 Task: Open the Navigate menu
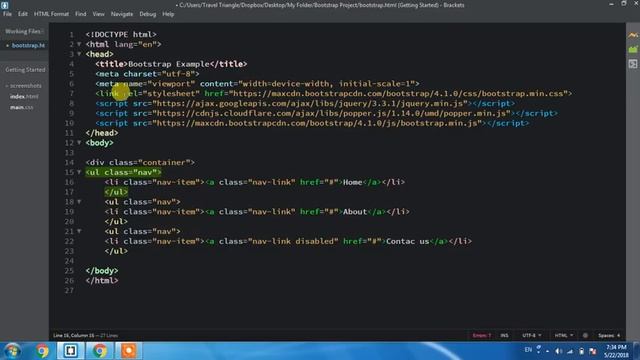click(122, 14)
